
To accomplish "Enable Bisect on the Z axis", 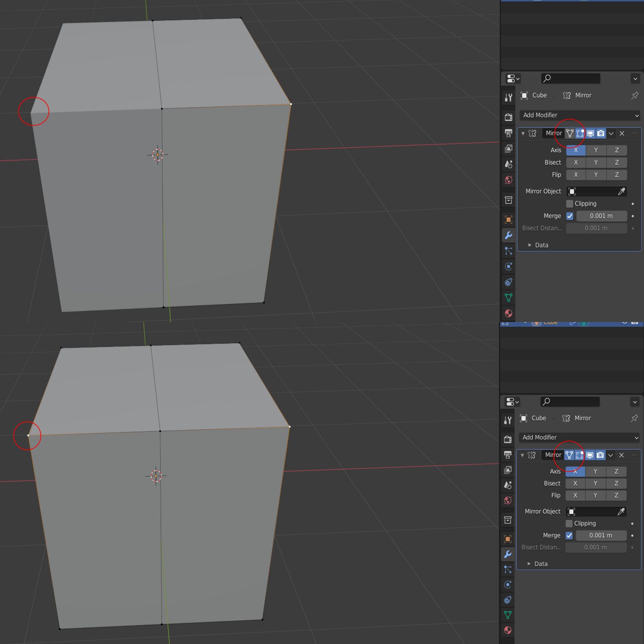I will [x=617, y=162].
